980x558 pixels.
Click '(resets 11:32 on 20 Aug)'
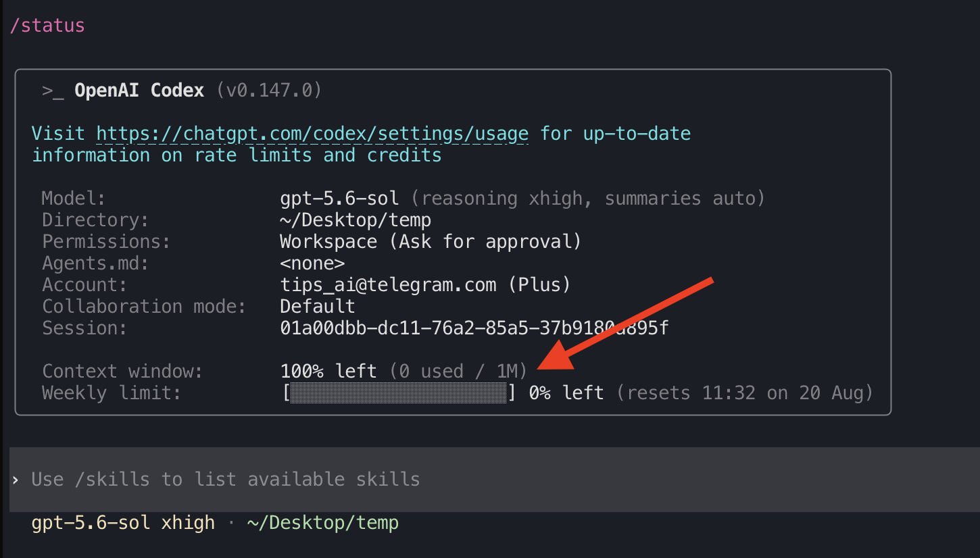point(745,393)
